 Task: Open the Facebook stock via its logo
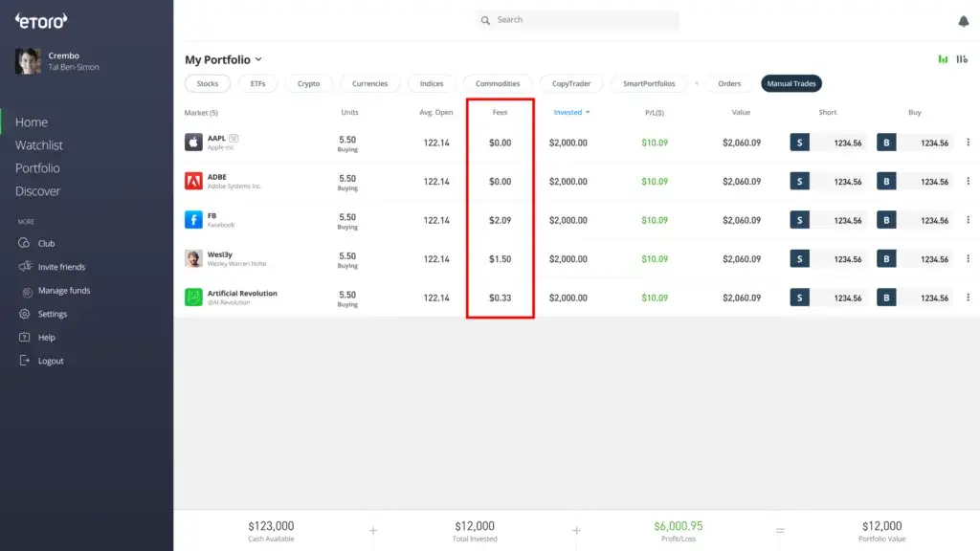point(194,219)
